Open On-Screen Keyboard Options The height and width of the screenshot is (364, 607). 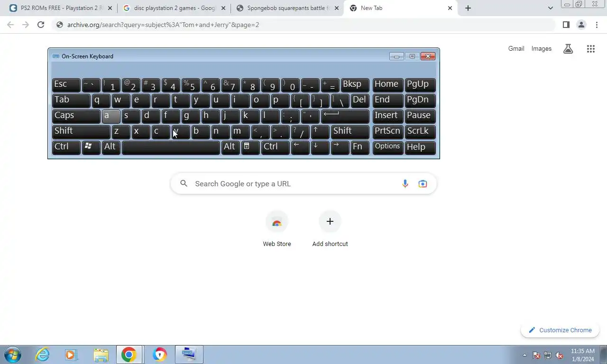tap(388, 147)
